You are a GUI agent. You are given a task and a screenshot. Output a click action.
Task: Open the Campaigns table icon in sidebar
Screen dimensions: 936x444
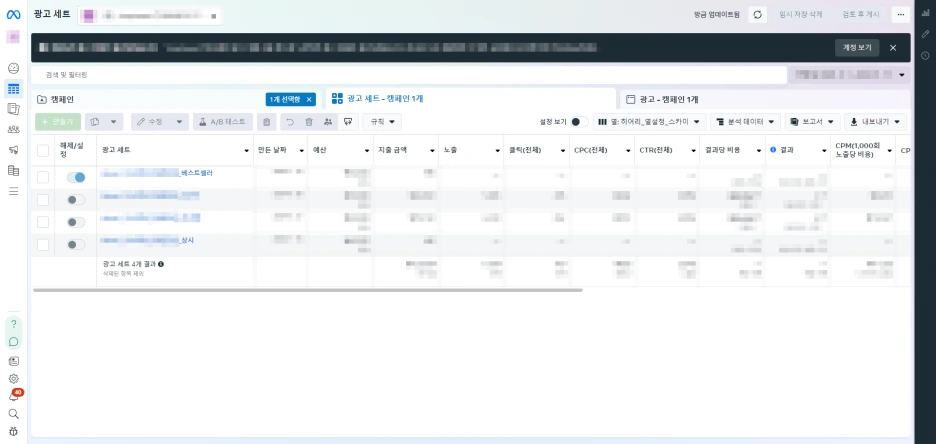point(13,90)
